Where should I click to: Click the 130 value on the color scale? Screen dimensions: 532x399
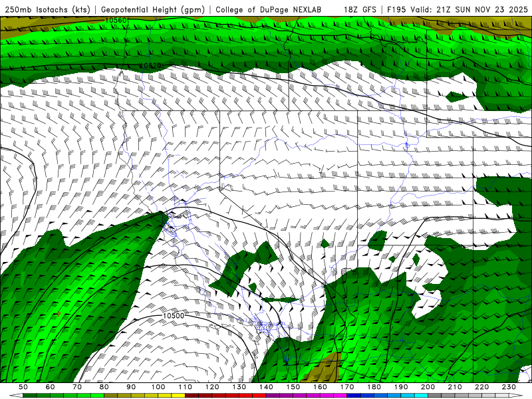pos(239,387)
